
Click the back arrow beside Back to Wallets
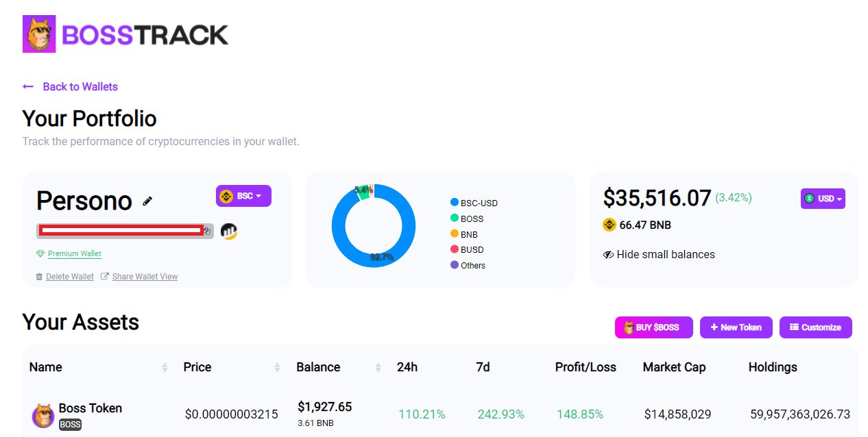coord(28,86)
